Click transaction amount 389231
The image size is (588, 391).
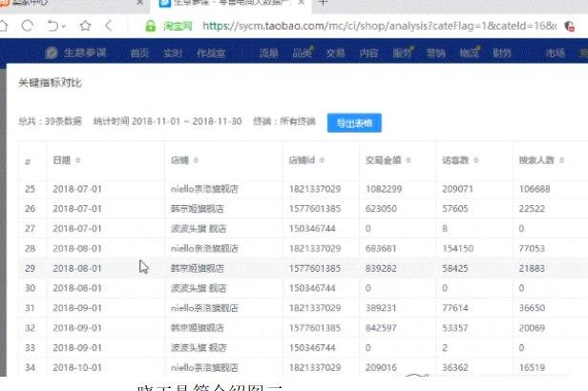[381, 308]
